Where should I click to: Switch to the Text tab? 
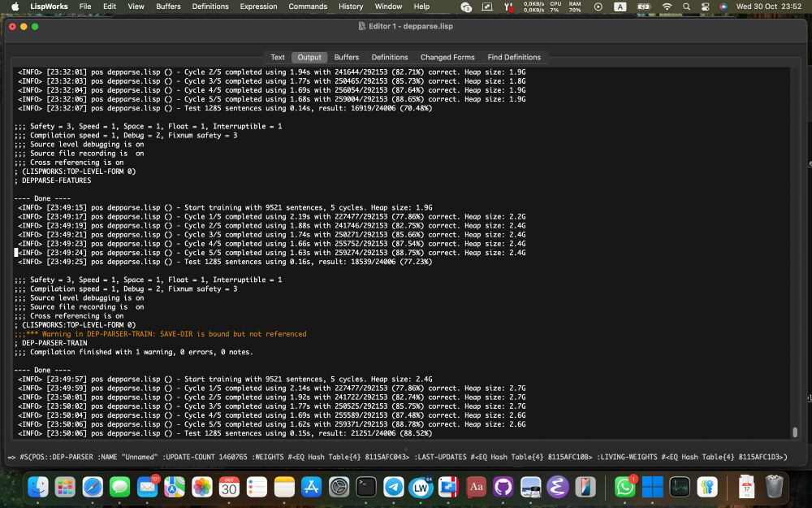point(278,57)
